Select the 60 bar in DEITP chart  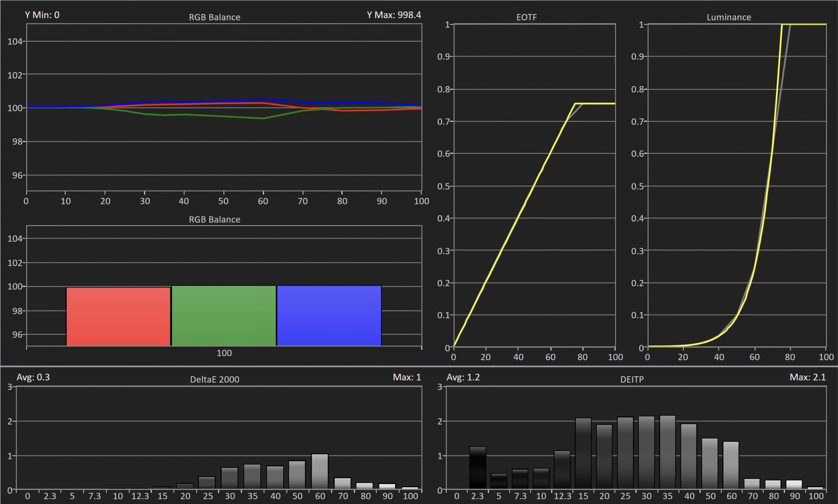pos(731,465)
